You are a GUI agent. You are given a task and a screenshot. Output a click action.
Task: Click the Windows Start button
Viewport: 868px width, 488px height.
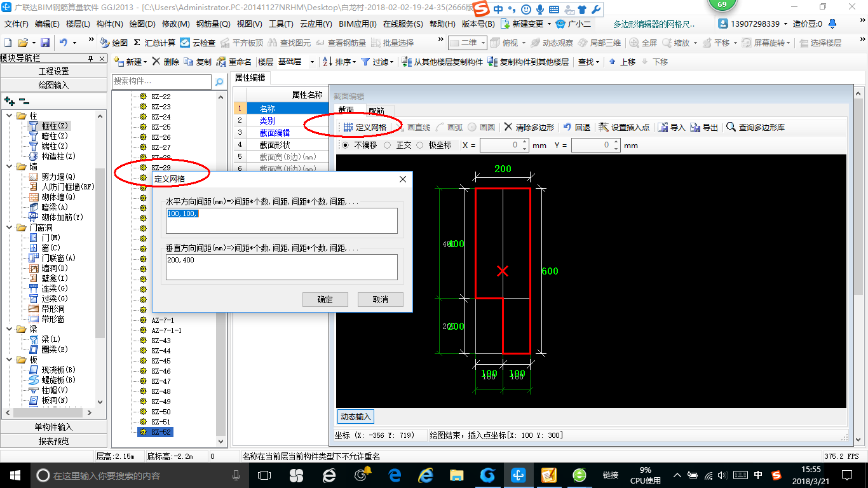(x=15, y=475)
